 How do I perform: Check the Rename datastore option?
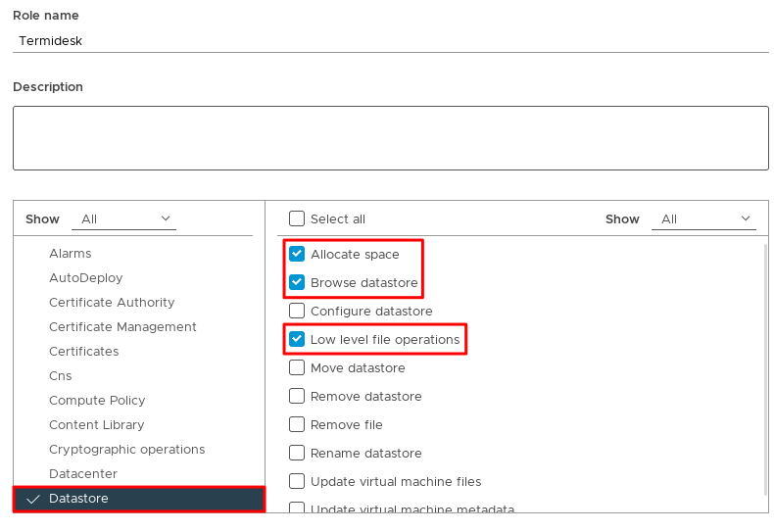pyautogui.click(x=297, y=454)
